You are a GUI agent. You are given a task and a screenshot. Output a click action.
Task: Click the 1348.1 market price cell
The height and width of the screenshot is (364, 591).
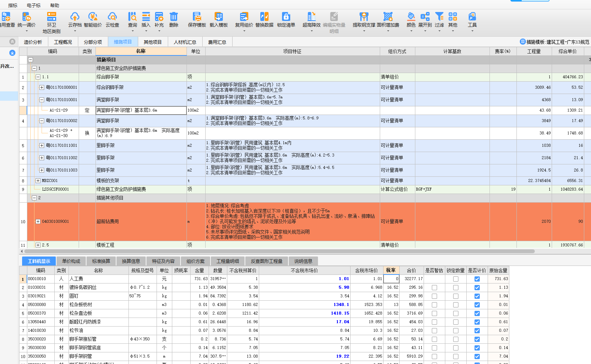pos(304,305)
